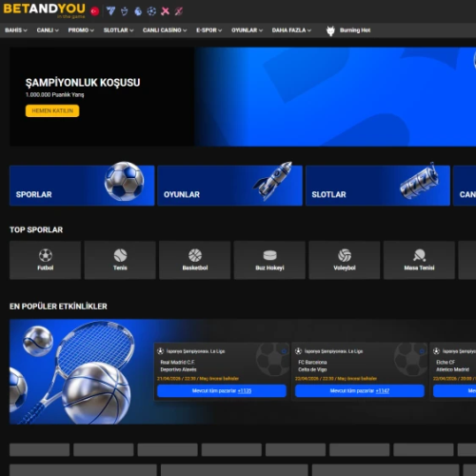Image resolution: width=476 pixels, height=476 pixels.
Task: Choose the Buz Hokeyi puck icon tile
Action: coord(269,260)
